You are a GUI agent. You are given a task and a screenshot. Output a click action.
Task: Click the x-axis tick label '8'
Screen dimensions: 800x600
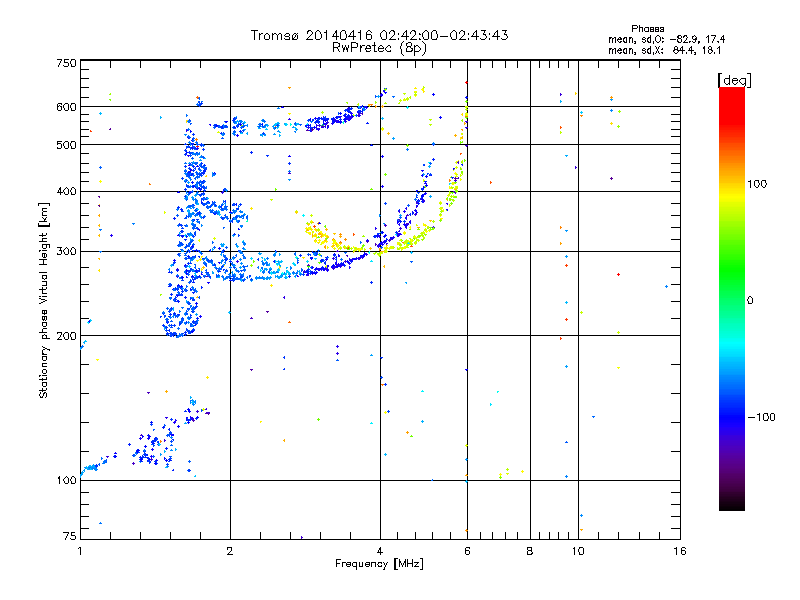[x=530, y=551]
